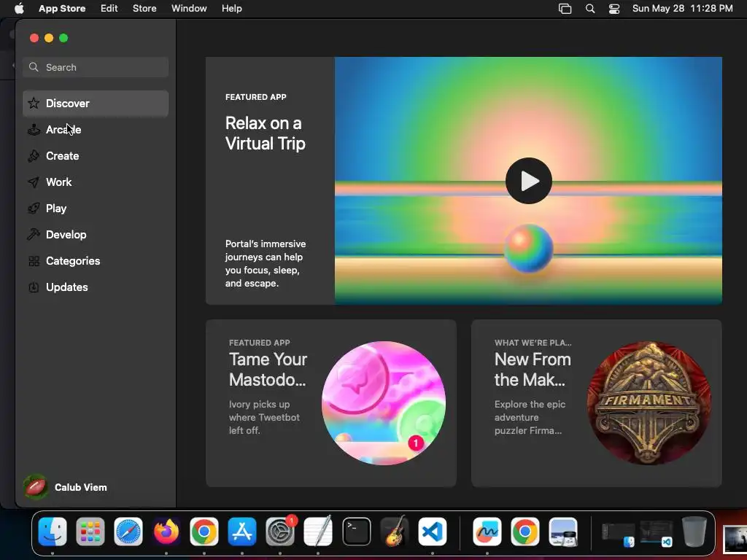Screen dimensions: 747x560
Task: Open the Edit menu
Action: 109,9
